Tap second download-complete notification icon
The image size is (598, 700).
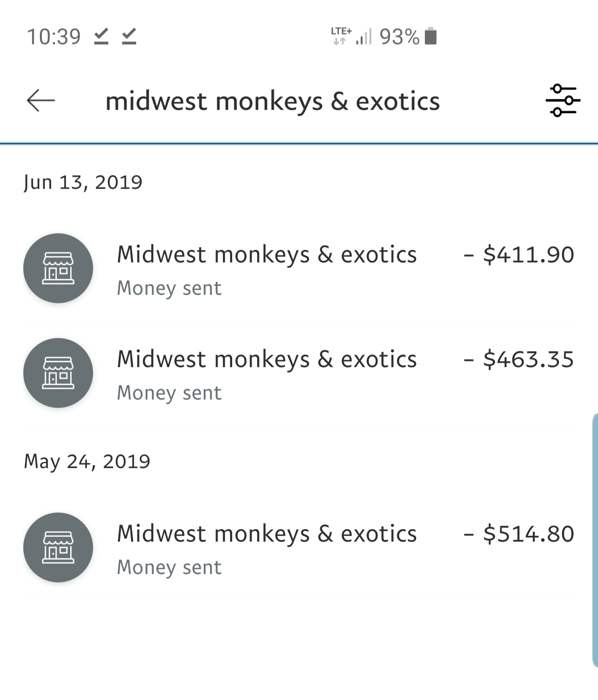click(129, 36)
